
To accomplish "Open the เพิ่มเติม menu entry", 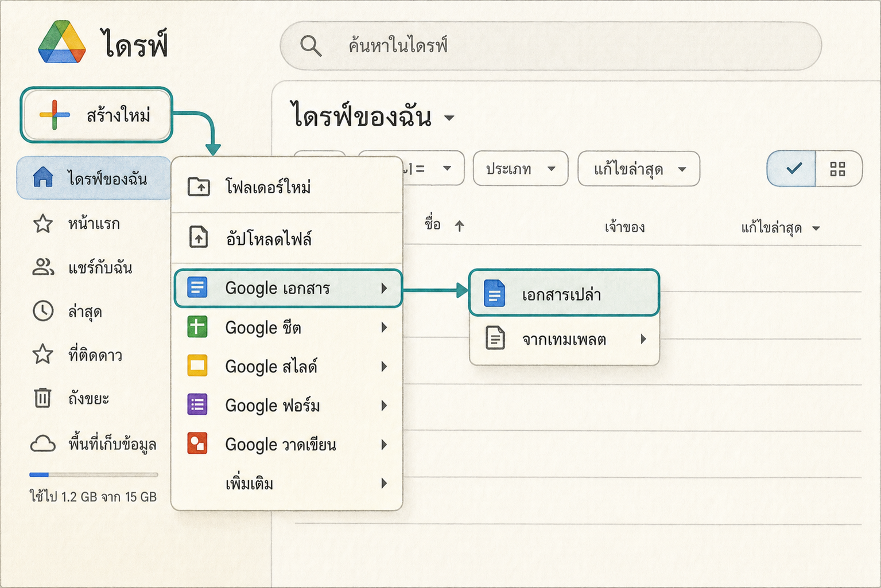I will click(287, 483).
